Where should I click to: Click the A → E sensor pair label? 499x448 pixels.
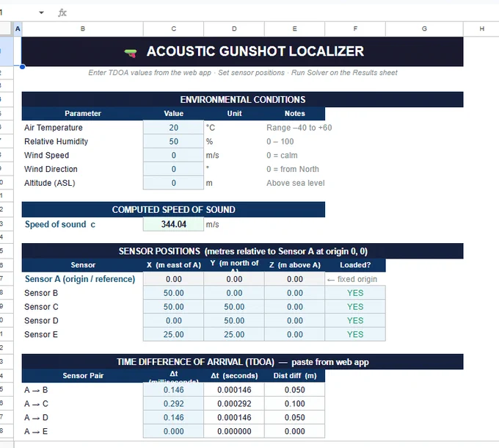pyautogui.click(x=36, y=431)
